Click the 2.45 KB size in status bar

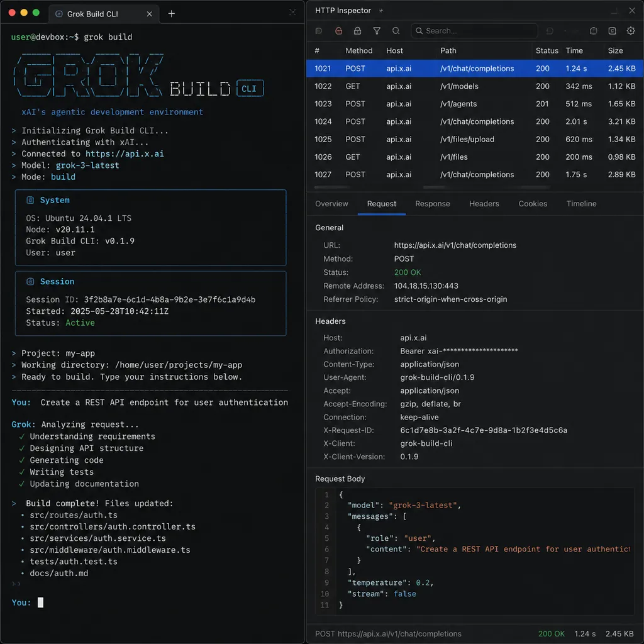(619, 634)
